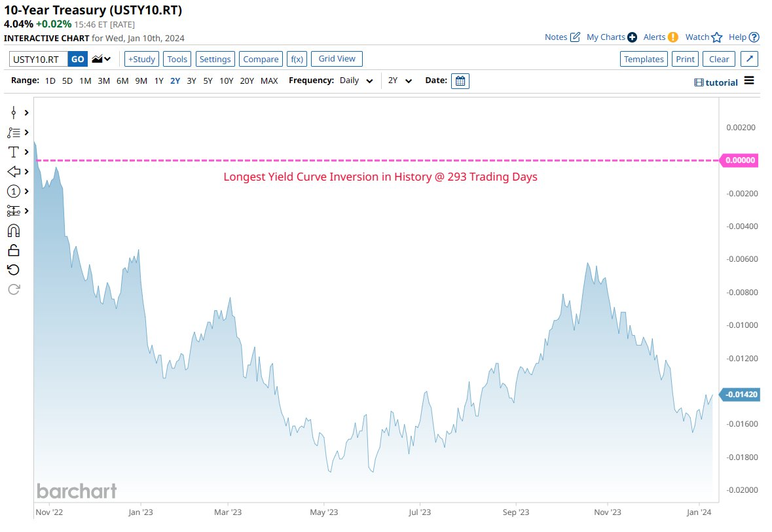The width and height of the screenshot is (772, 532).
Task: Click the My Charts plus icon
Action: (632, 37)
